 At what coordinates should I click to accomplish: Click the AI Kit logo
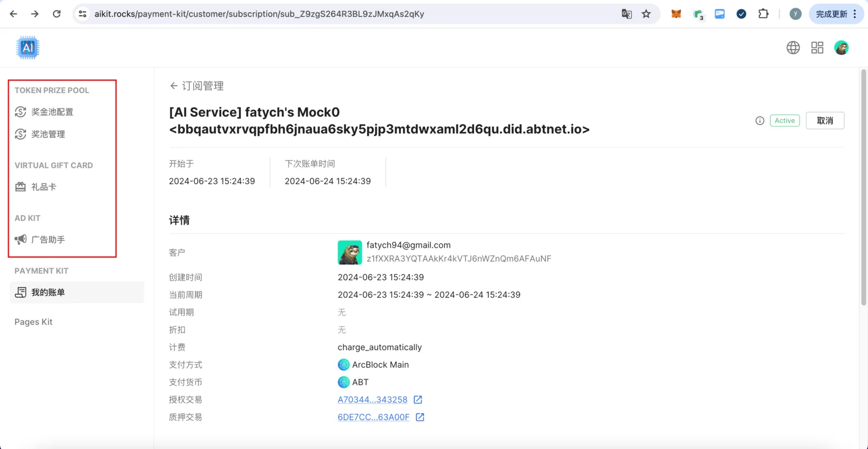click(28, 48)
